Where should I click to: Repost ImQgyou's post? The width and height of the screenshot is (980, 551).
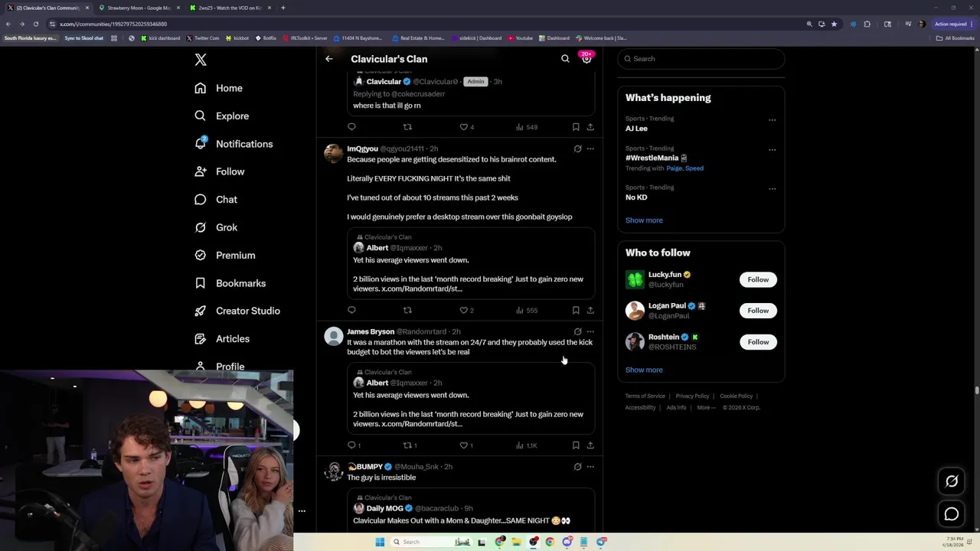point(407,310)
